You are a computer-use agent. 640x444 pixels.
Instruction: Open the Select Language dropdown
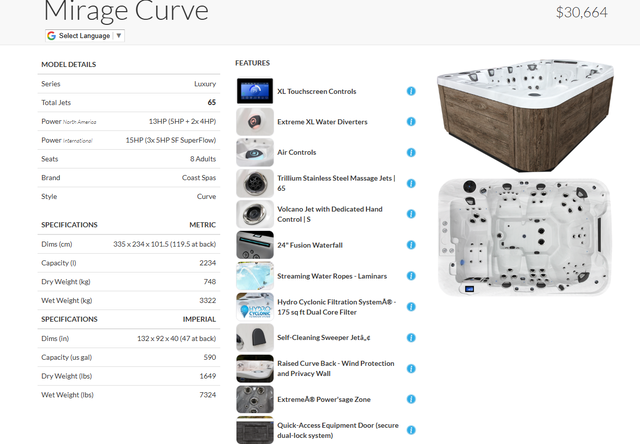(x=85, y=35)
